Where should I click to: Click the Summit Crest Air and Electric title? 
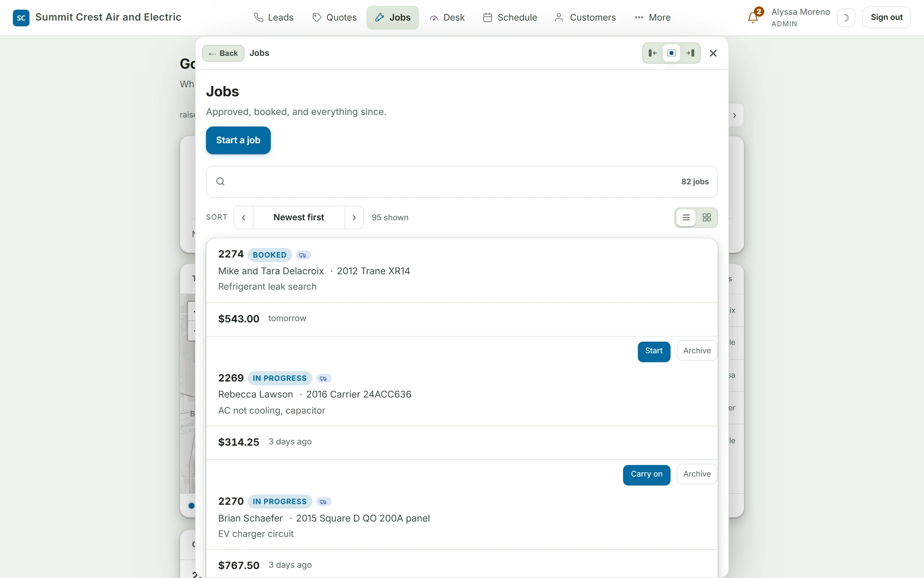point(108,17)
